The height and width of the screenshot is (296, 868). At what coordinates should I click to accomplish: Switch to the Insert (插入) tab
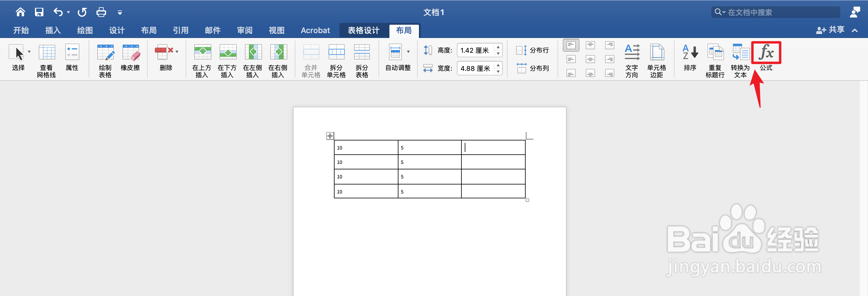(53, 30)
